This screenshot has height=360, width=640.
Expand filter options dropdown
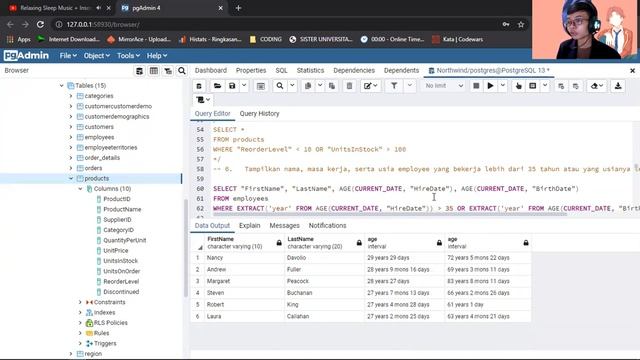(x=409, y=86)
